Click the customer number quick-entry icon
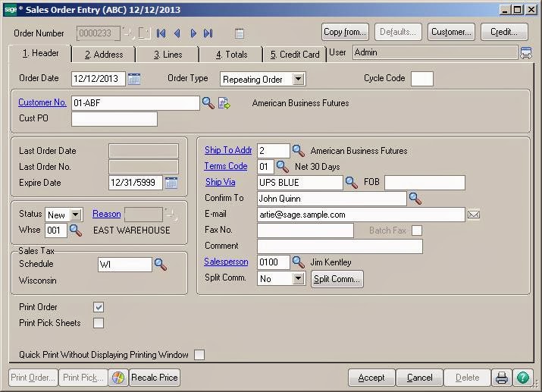This screenshot has height=392, width=542. (224, 103)
